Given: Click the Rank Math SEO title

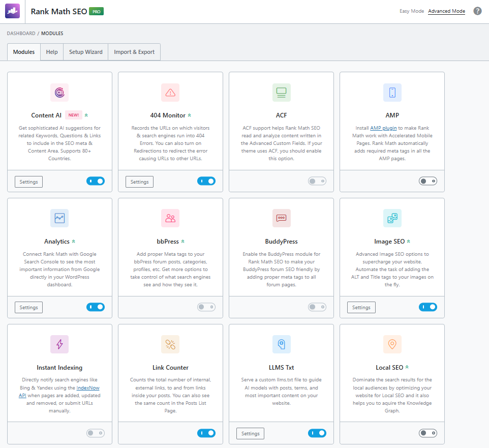Looking at the screenshot, I should pos(58,12).
